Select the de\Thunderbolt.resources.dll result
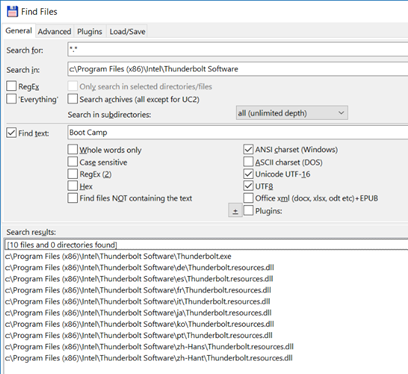 [x=139, y=268]
